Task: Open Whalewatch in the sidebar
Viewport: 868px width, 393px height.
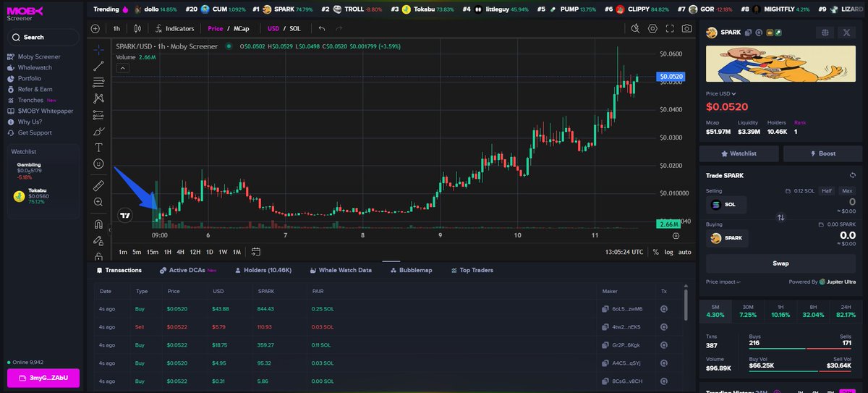Action: [x=35, y=67]
